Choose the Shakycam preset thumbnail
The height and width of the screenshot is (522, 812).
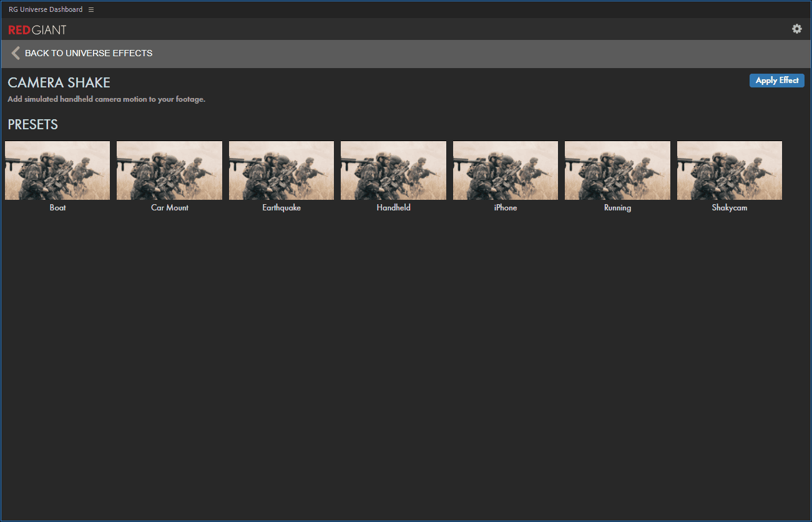[x=730, y=170]
